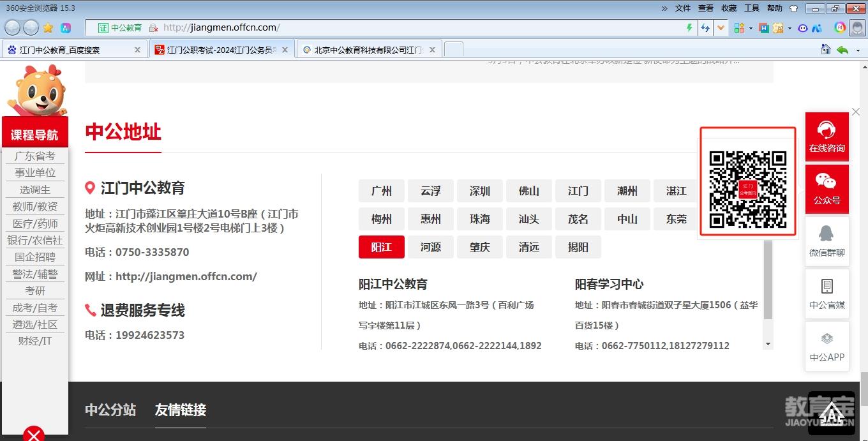868x441 pixels.
Task: Click the purple mask-face extension icon
Action: [x=803, y=28]
